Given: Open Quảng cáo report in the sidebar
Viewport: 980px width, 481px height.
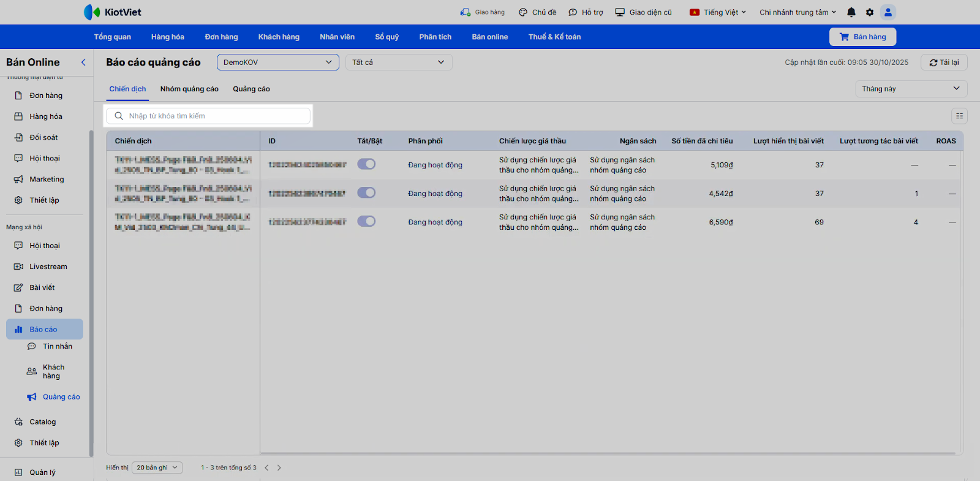Looking at the screenshot, I should tap(61, 396).
